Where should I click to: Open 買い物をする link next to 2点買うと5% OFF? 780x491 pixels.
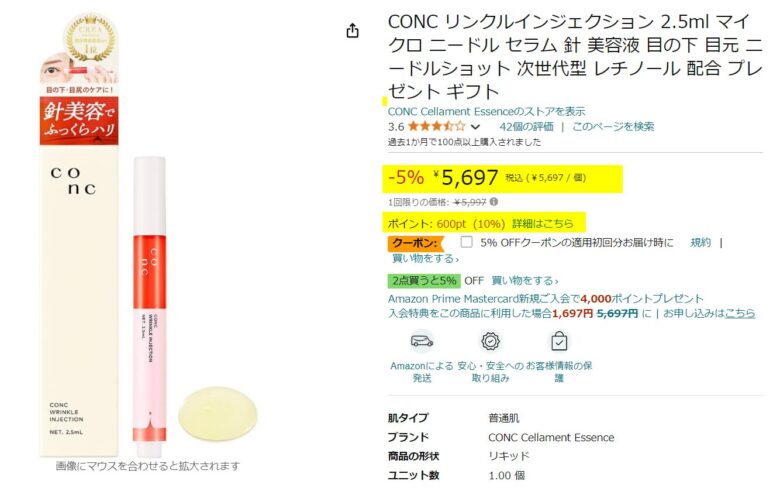pos(525,281)
